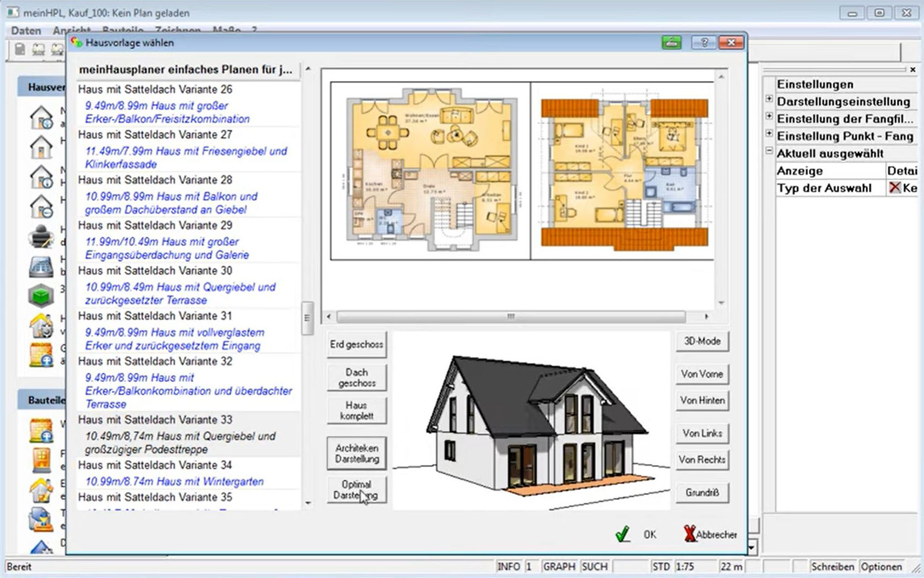Click the save disk icon in toolbar
The height and width of the screenshot is (578, 924).
20,50
